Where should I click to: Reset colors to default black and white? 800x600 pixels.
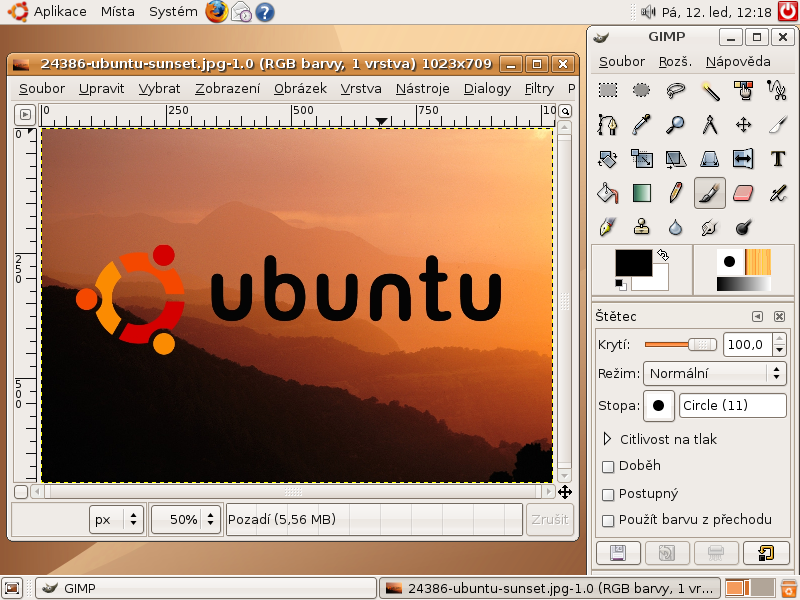click(x=620, y=285)
